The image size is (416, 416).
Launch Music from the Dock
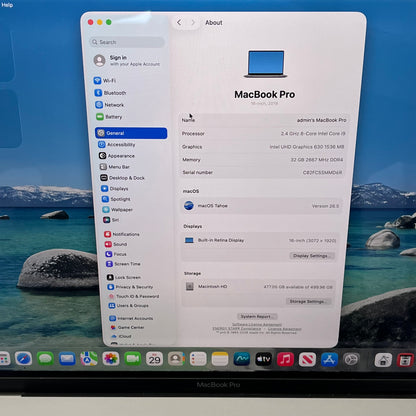click(285, 359)
